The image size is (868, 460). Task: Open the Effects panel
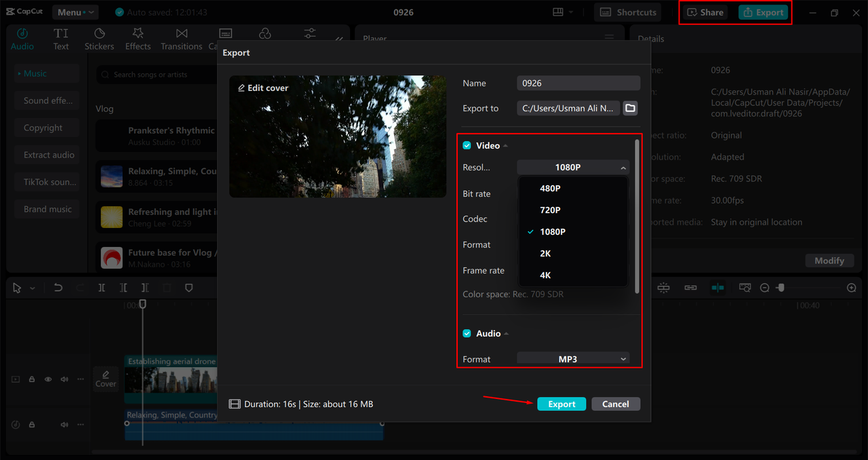[x=138, y=39]
